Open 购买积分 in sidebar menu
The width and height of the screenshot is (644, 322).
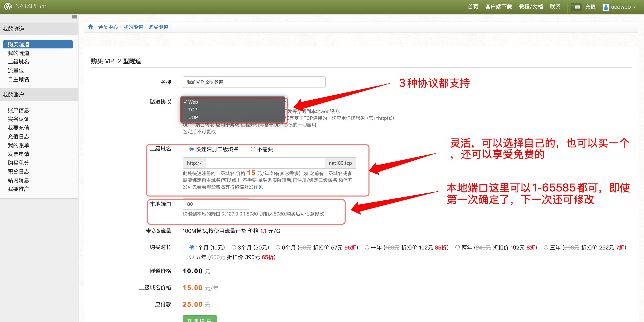19,163
